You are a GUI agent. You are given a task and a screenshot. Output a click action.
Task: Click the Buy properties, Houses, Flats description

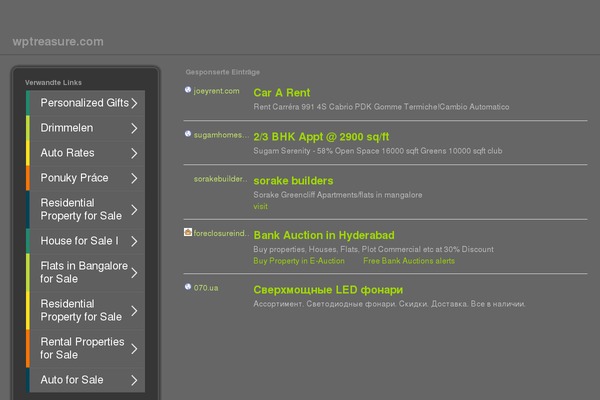(x=373, y=250)
